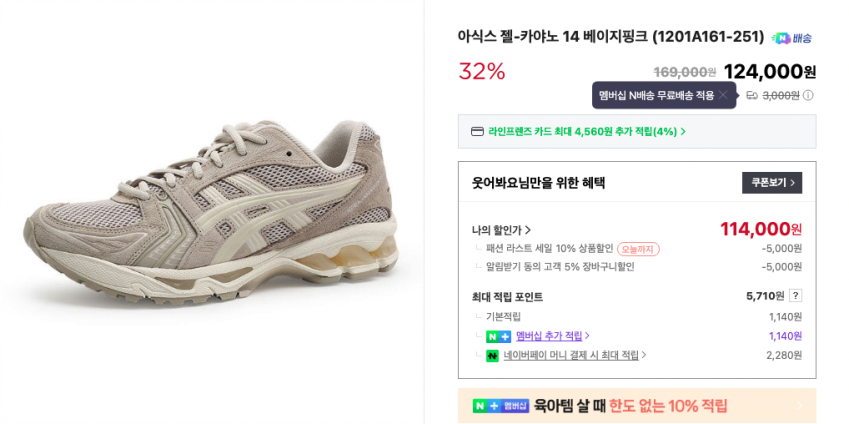This screenshot has width=849, height=424.
Task: Close the 멤버십 N배송 무료배송 tooltip
Action: tap(723, 95)
